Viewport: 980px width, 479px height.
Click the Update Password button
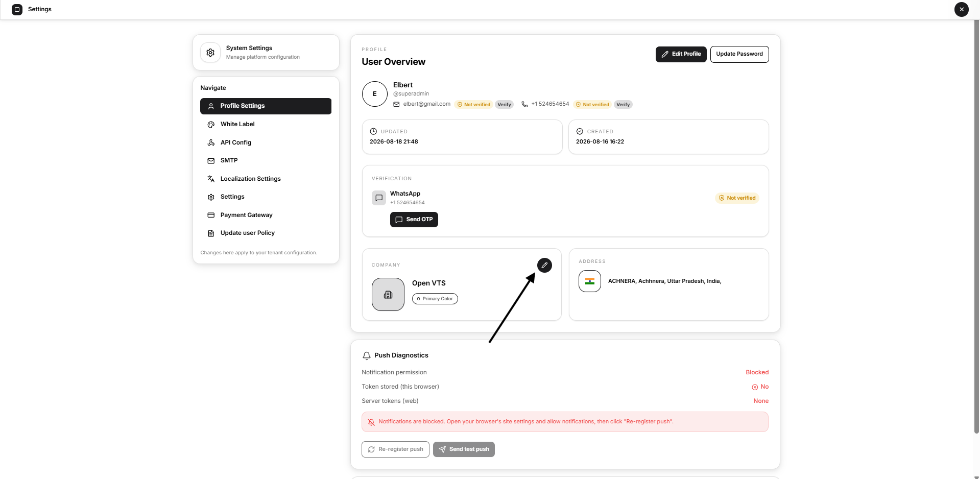739,54
